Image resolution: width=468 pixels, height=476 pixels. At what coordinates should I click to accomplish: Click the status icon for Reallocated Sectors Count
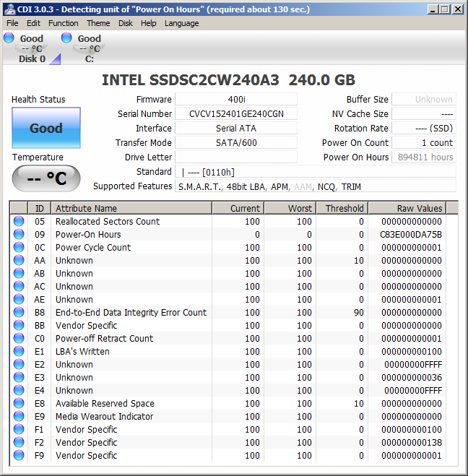click(x=19, y=222)
